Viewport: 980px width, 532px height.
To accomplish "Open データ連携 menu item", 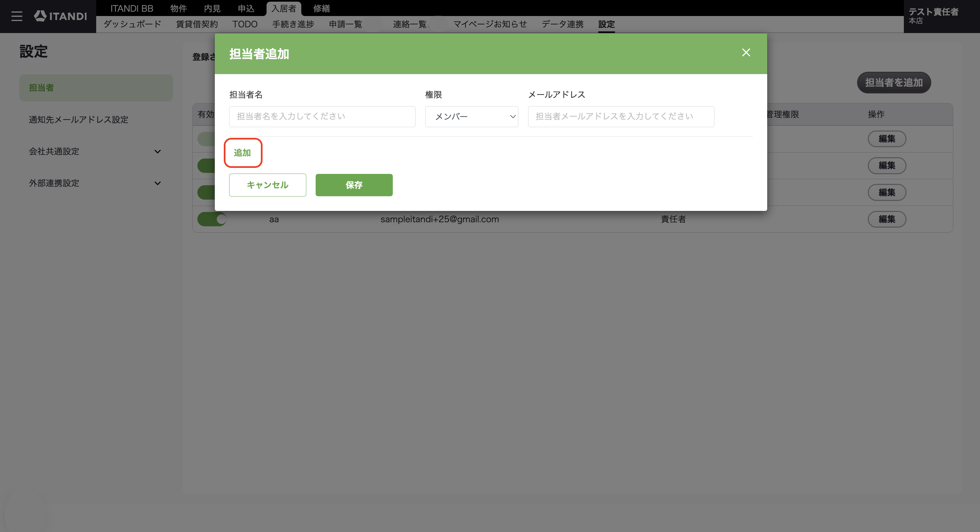I will tap(562, 24).
